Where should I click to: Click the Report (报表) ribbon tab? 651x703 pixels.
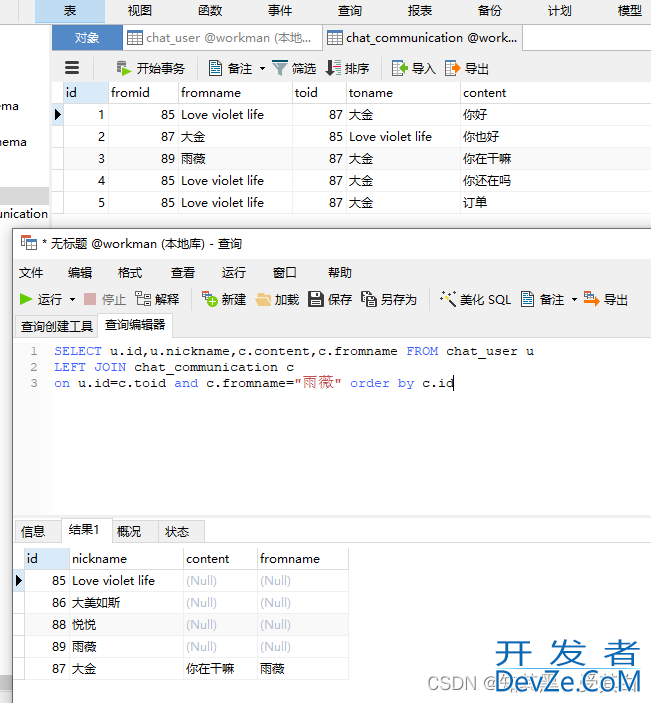(420, 11)
